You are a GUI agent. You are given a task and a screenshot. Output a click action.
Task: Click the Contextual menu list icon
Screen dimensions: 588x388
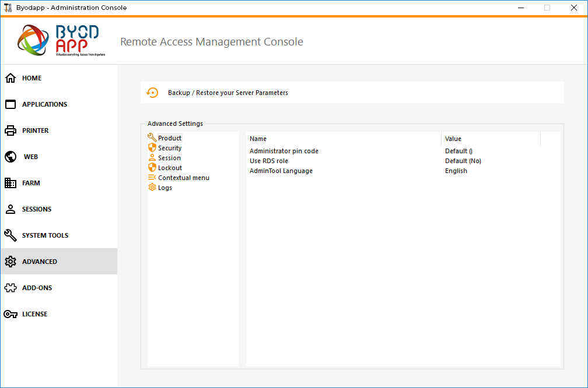click(152, 178)
